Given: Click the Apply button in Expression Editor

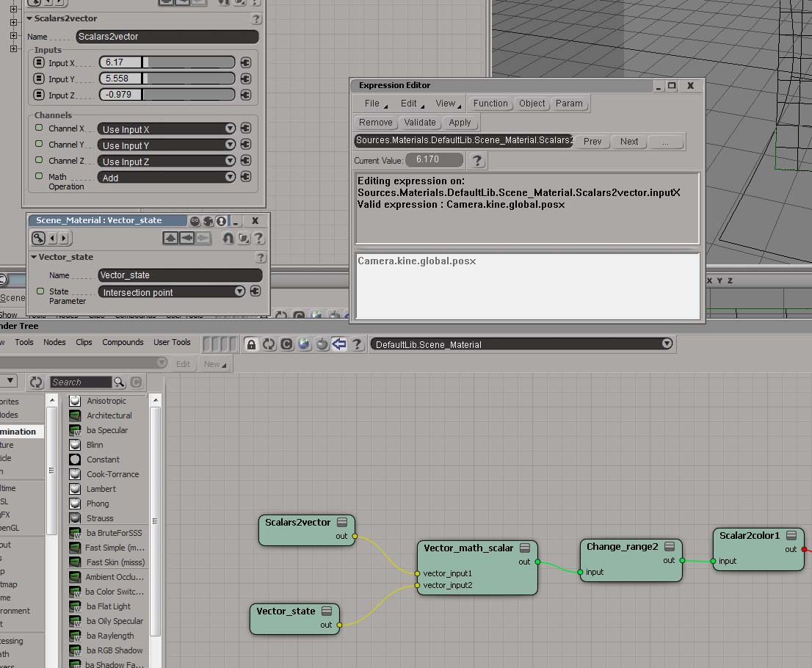Looking at the screenshot, I should (460, 123).
